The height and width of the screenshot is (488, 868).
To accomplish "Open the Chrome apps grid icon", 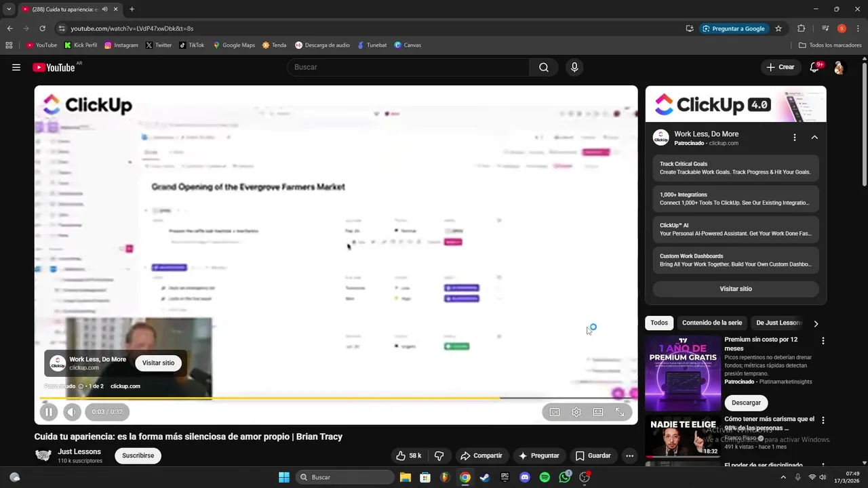I will click(x=9, y=45).
